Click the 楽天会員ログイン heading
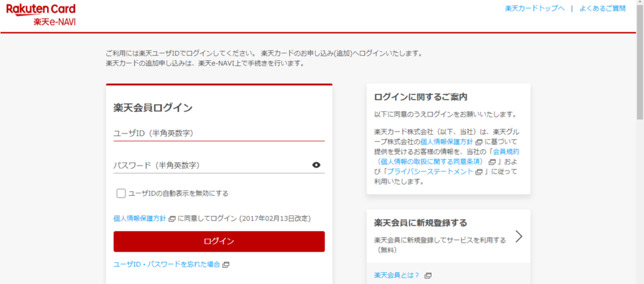Image resolution: width=644 pixels, height=284 pixels. pyautogui.click(x=153, y=108)
